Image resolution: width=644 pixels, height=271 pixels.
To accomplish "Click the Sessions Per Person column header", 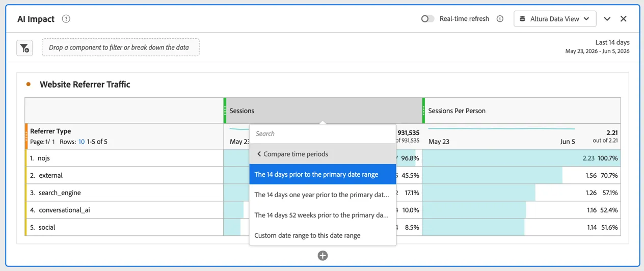I will tap(522, 111).
